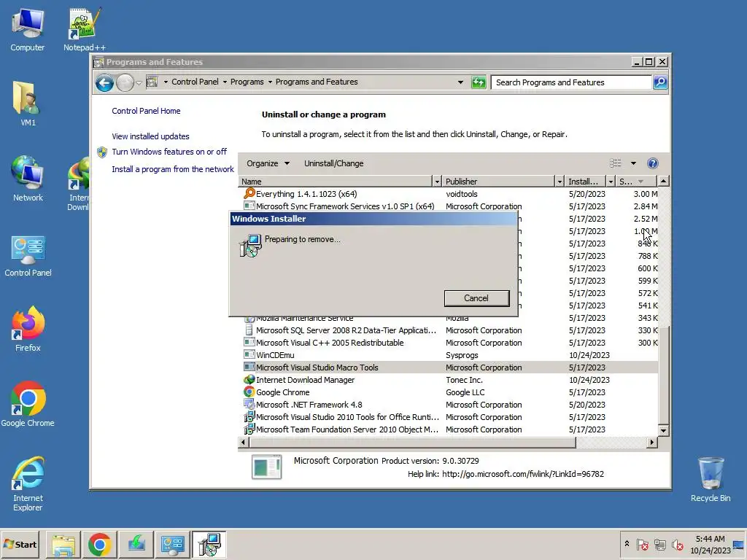This screenshot has width=747, height=560.
Task: Click the search magnifier icon
Action: click(x=660, y=82)
